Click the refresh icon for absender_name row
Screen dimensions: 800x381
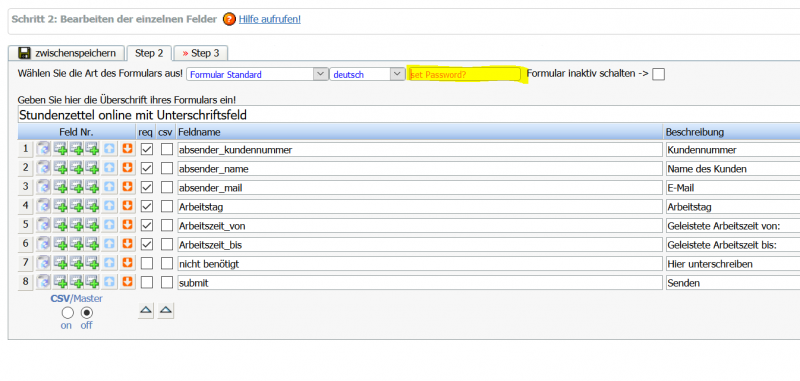click(x=44, y=168)
